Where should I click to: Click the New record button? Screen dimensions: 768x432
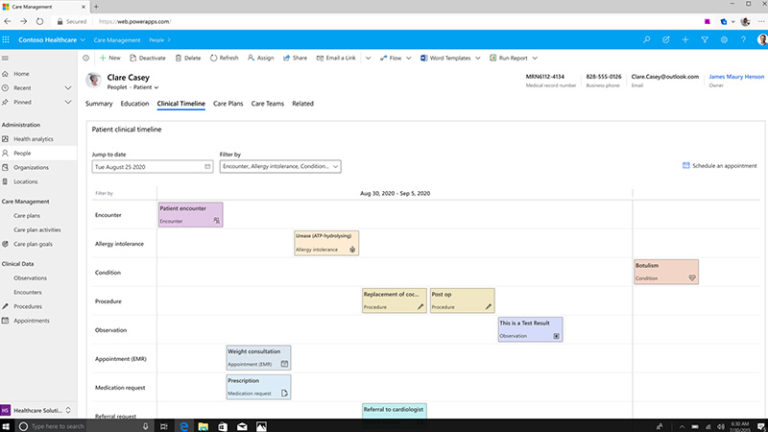tap(110, 58)
